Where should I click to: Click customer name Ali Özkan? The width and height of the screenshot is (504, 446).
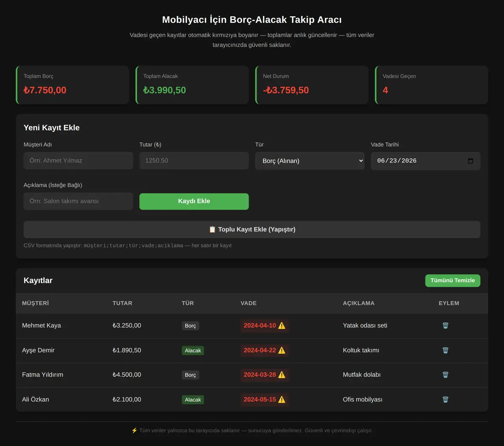coord(35,399)
